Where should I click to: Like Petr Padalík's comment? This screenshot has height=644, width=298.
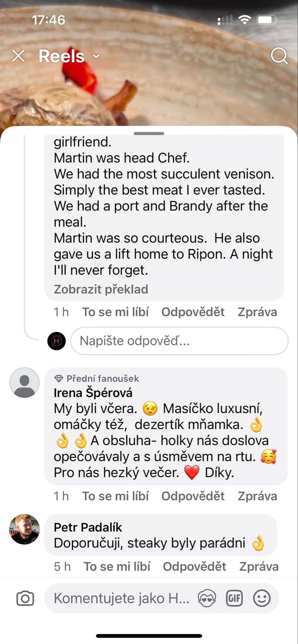click(x=117, y=566)
